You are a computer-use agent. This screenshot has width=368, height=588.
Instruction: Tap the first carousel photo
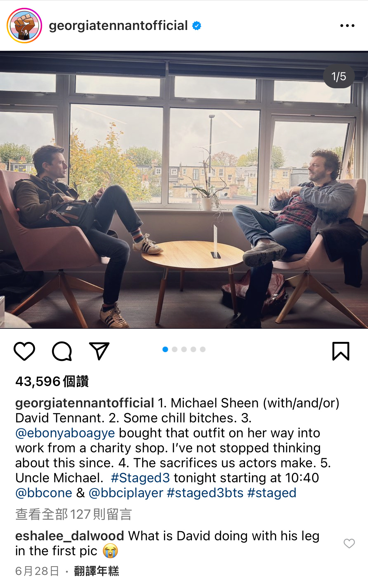(x=184, y=190)
